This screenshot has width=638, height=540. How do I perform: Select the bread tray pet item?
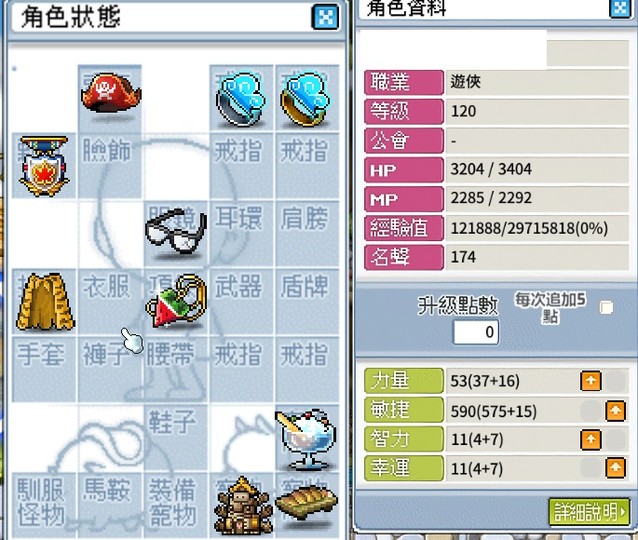307,502
